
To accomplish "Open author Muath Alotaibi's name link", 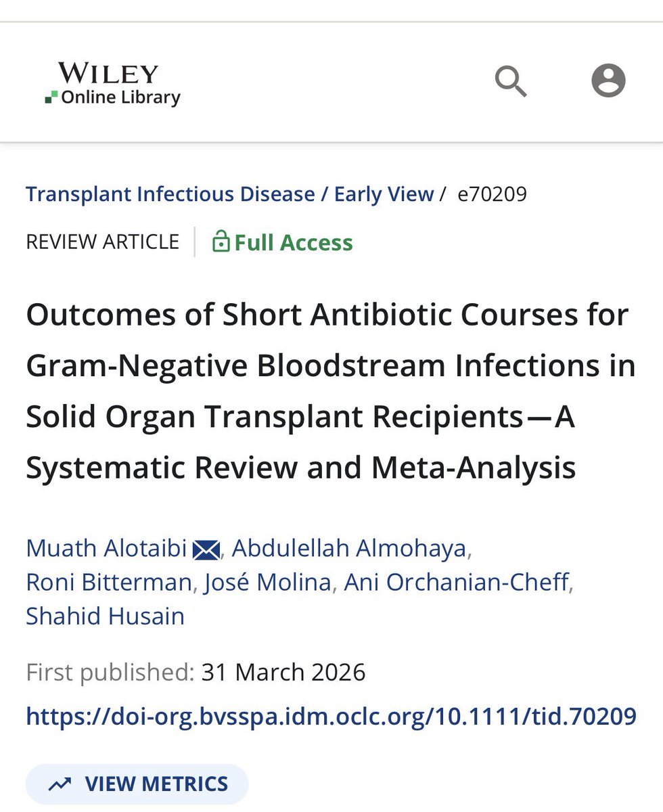I will 106,548.
